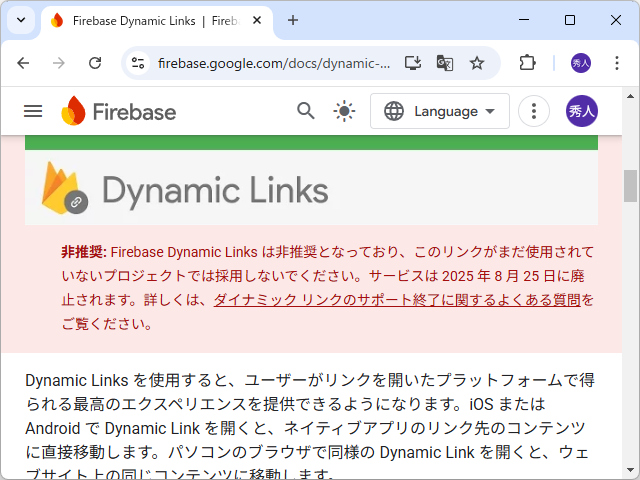Open the Chrome profile avatar in toolbar
The height and width of the screenshot is (480, 640).
click(581, 63)
